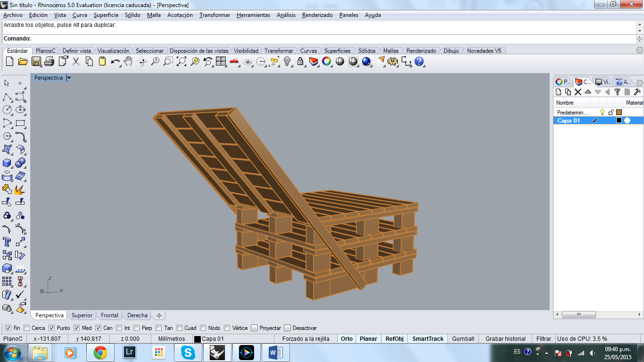Open layer tools hammer icon

tap(637, 92)
